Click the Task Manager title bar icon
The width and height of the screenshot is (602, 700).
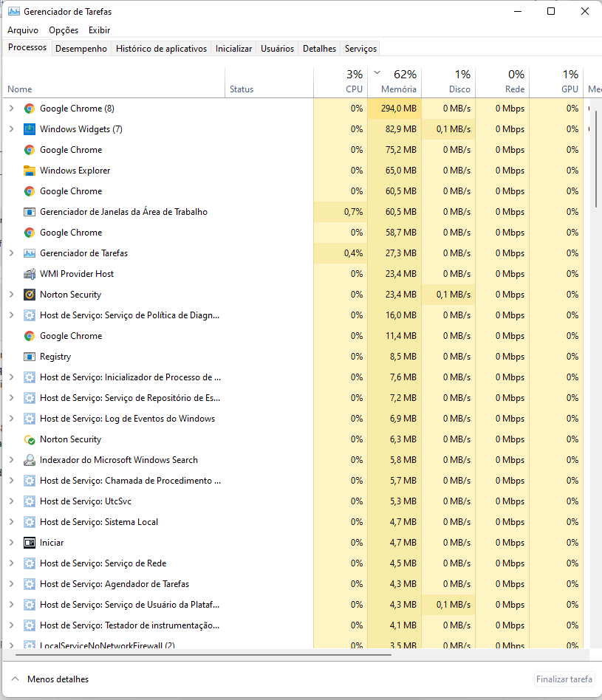[14, 11]
